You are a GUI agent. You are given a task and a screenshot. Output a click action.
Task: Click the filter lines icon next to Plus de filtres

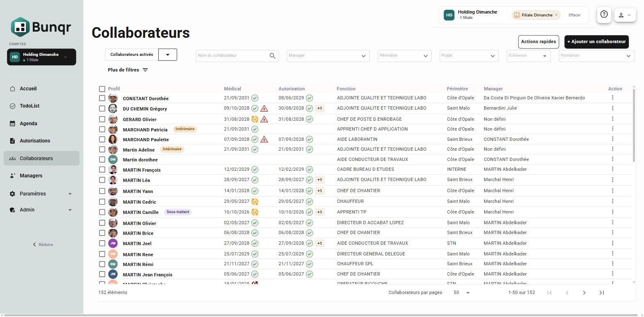(x=145, y=70)
